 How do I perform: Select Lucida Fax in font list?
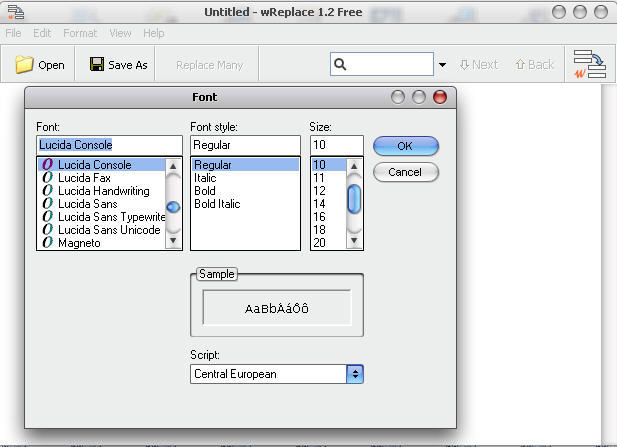pos(102,177)
